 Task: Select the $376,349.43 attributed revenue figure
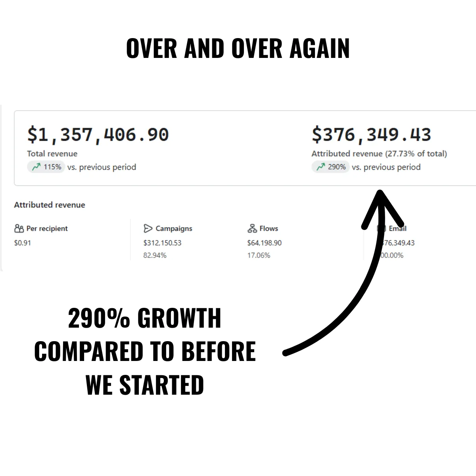click(x=371, y=135)
